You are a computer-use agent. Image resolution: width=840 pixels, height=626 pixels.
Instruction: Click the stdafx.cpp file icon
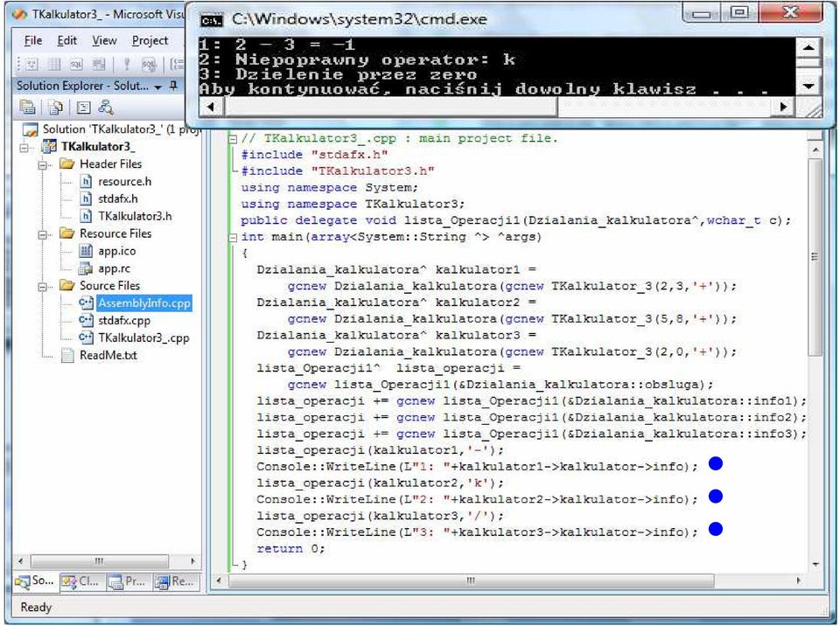[86, 320]
